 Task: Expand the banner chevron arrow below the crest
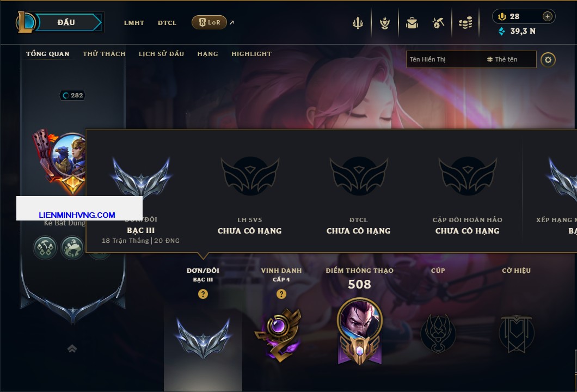(72, 348)
